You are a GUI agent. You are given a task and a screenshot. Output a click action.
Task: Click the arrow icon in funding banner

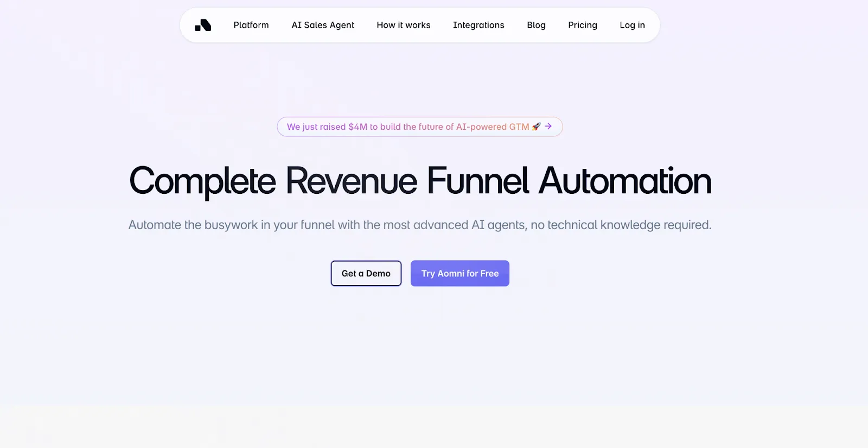(548, 126)
